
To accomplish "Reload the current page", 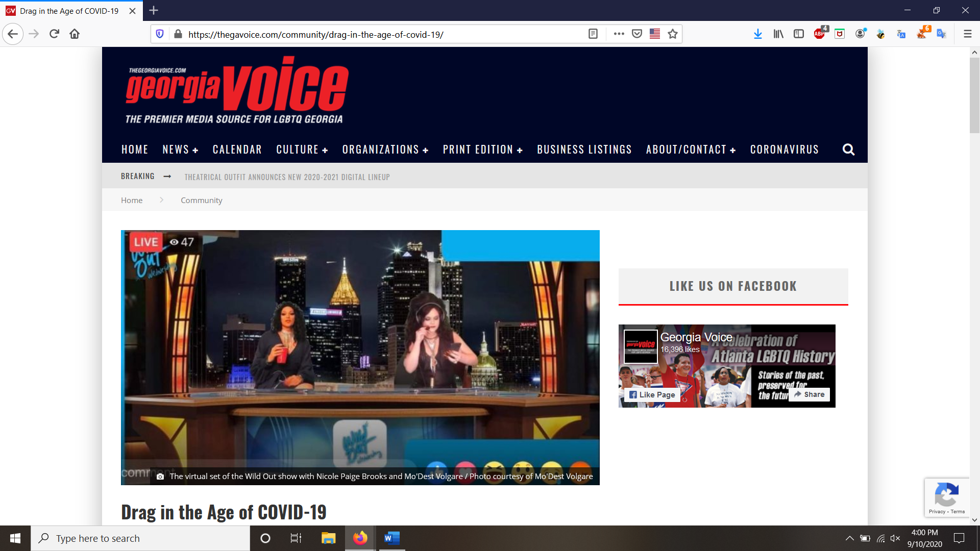I will (x=54, y=34).
